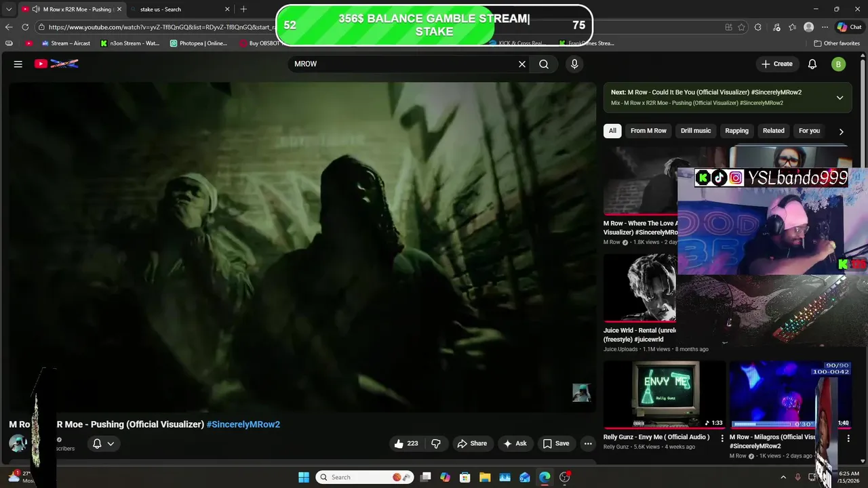Screen dimensions: 868x488
Task: Open the 'n3on Stream' bookmark
Action: [x=130, y=43]
